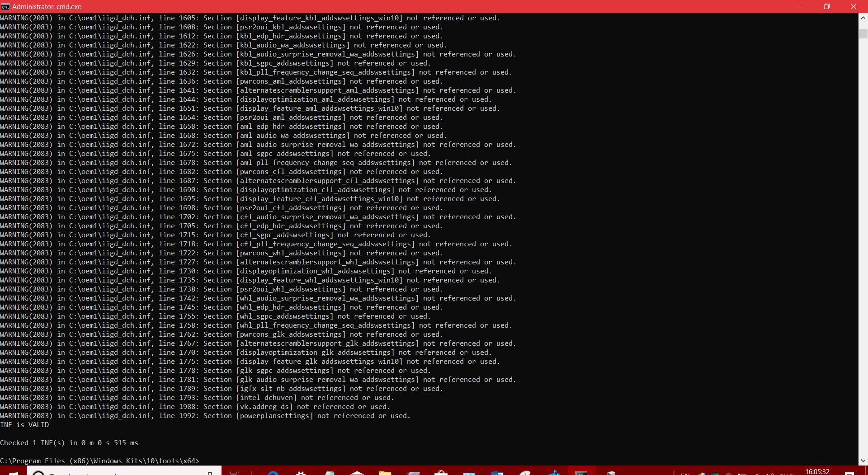This screenshot has width=868, height=475.
Task: Click the [displayoptimization_glk_addswsettings] section name
Action: point(315,353)
